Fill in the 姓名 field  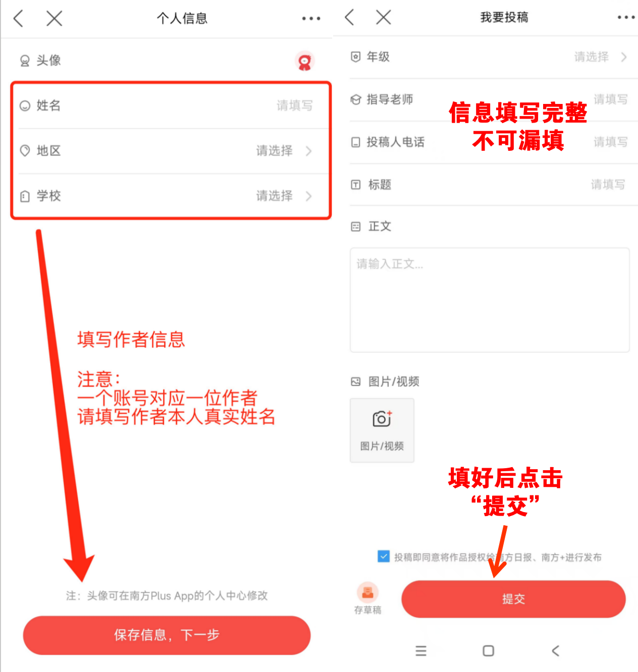171,105
